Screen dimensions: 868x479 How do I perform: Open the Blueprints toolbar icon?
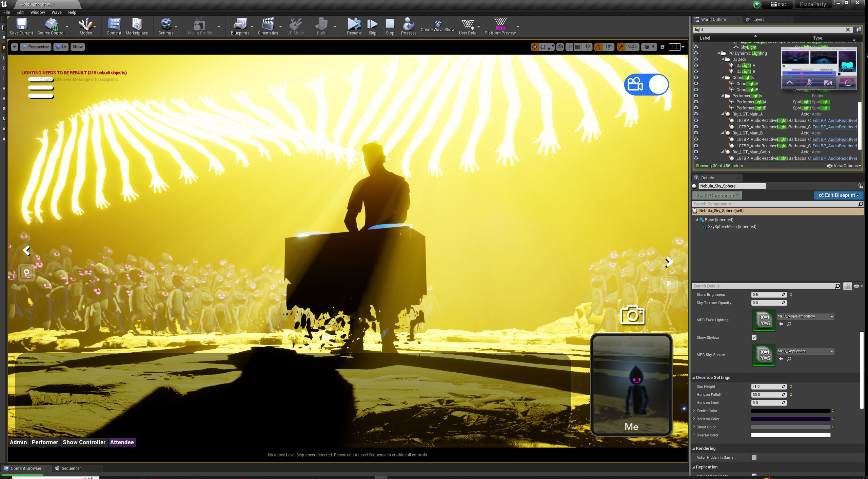(x=240, y=26)
